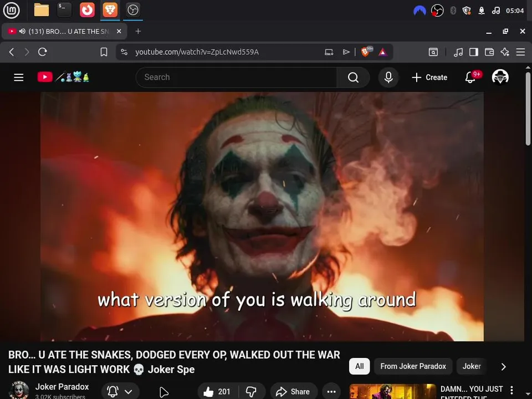
Task: Open subscription notification bell dropdown
Action: 120,392
